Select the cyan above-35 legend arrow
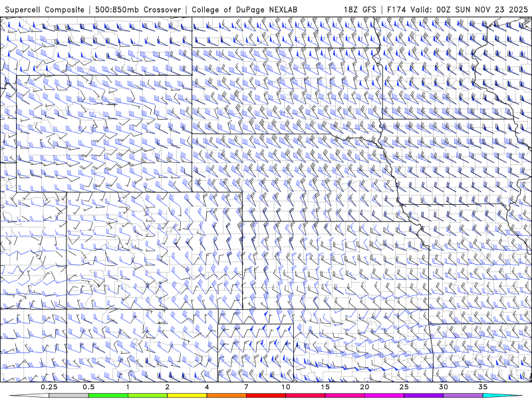This screenshot has height=399, width=532. 503,396
